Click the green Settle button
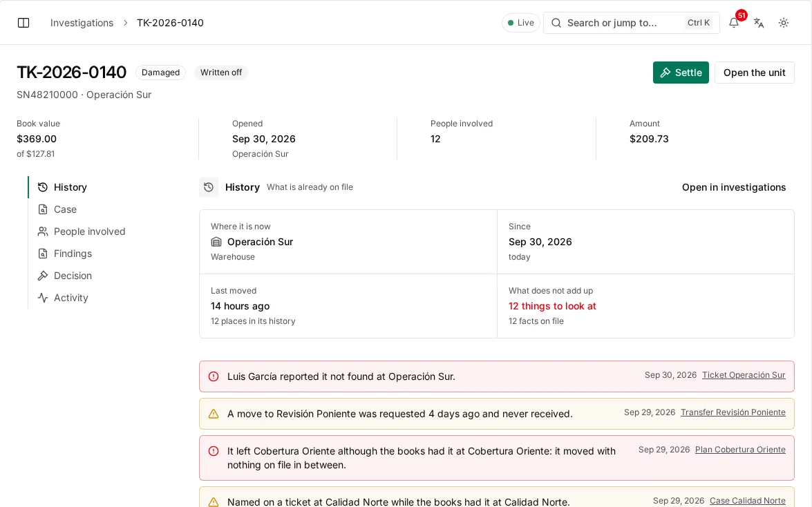Screen dimensions: 812x507 coord(681,73)
